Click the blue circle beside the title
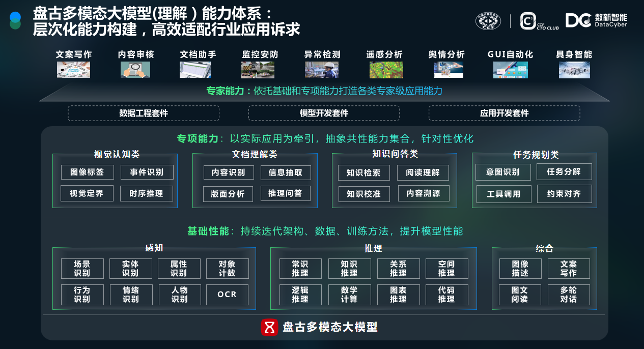 point(15,17)
